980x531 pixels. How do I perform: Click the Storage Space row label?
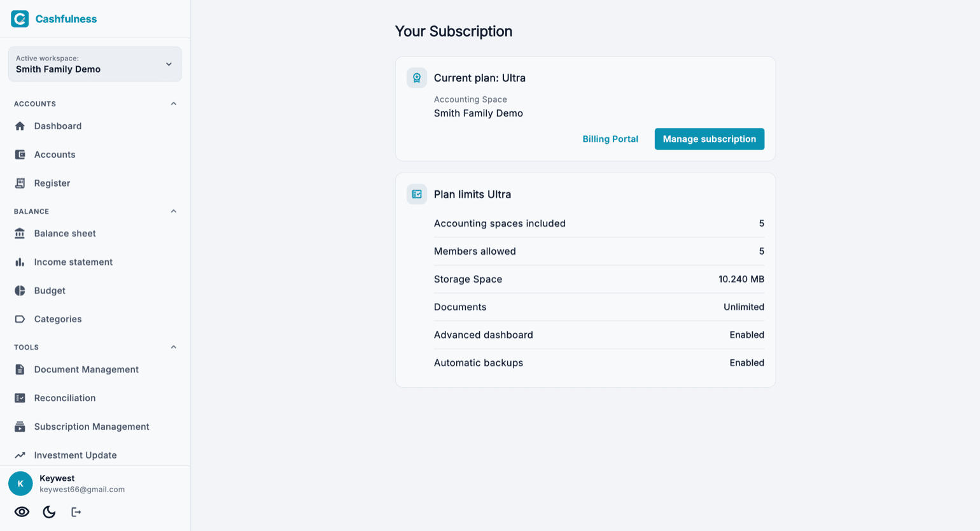pos(468,280)
